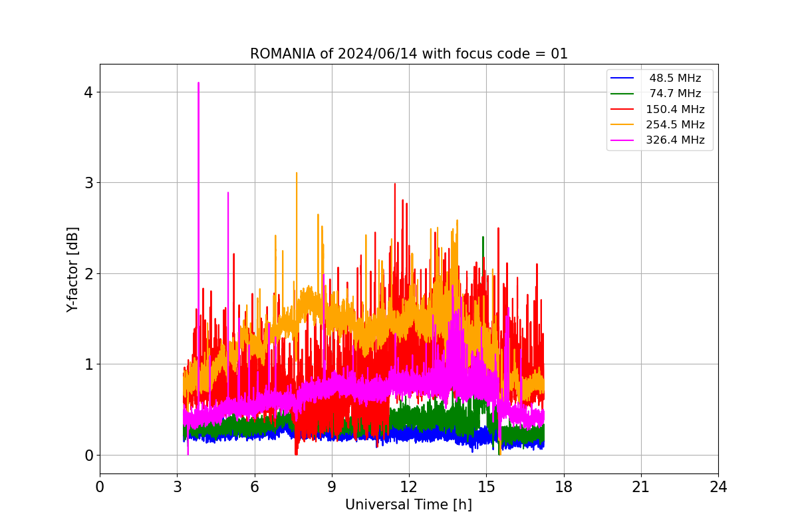798x532 pixels.
Task: Click the x-axis tick label '3'
Action: click(x=177, y=487)
